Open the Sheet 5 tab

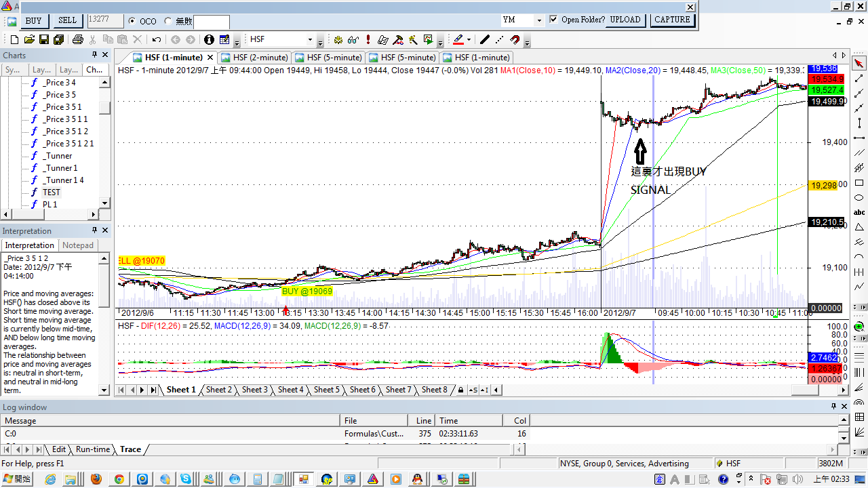point(327,390)
